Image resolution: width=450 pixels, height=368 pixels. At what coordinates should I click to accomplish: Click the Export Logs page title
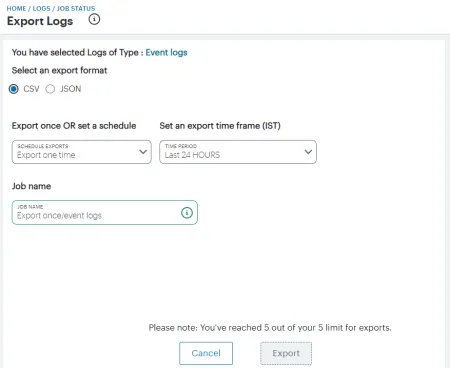(x=40, y=21)
